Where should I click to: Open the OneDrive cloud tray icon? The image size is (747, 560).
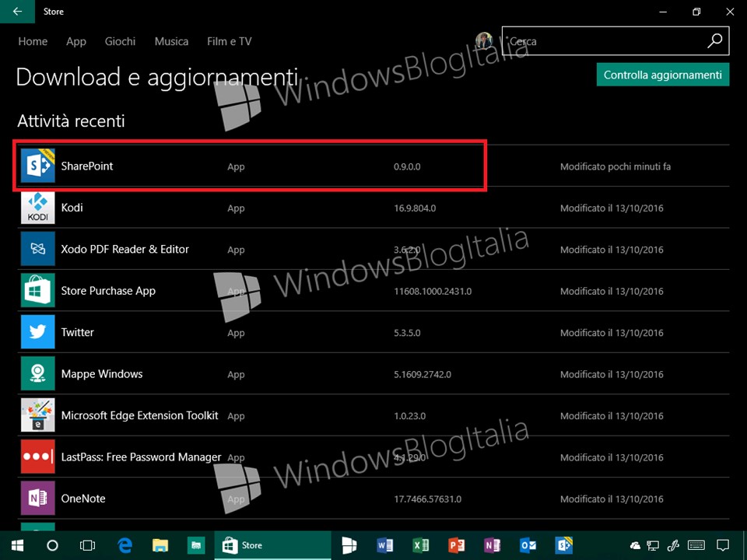(635, 546)
